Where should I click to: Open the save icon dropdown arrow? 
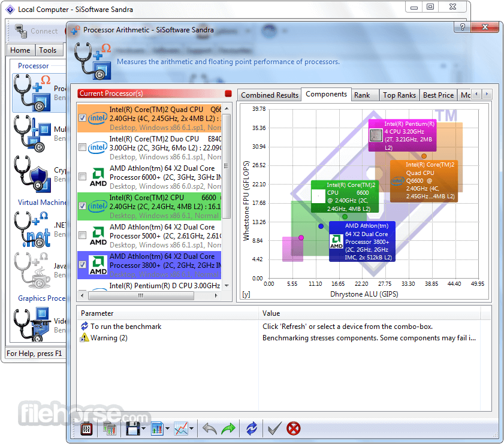pyautogui.click(x=143, y=428)
